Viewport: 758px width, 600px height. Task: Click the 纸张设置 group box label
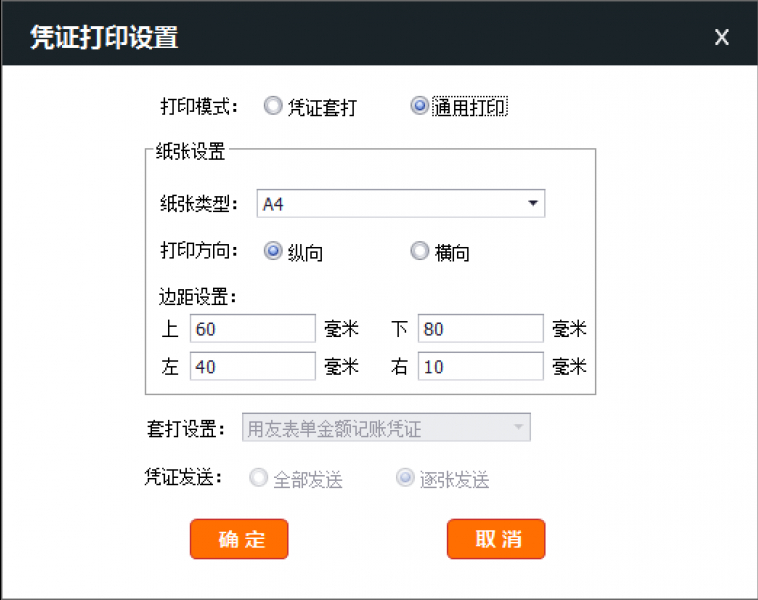191,152
